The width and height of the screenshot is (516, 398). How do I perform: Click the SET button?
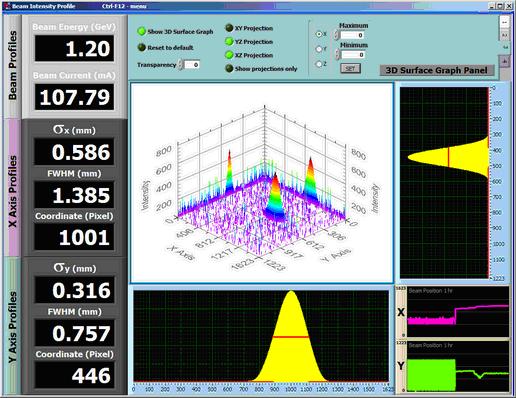point(350,69)
